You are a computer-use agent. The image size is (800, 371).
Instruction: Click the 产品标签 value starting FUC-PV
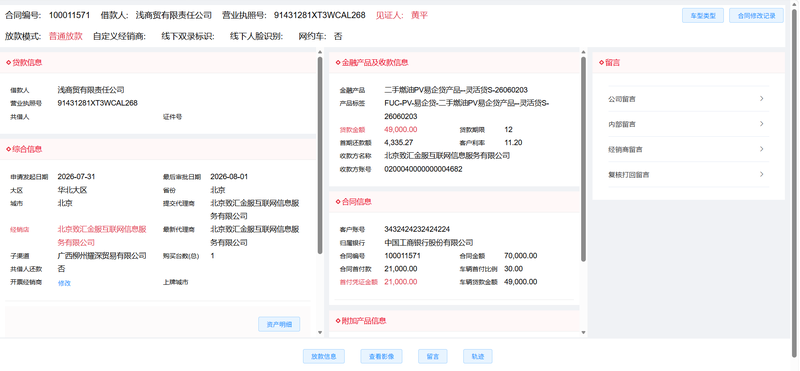466,109
